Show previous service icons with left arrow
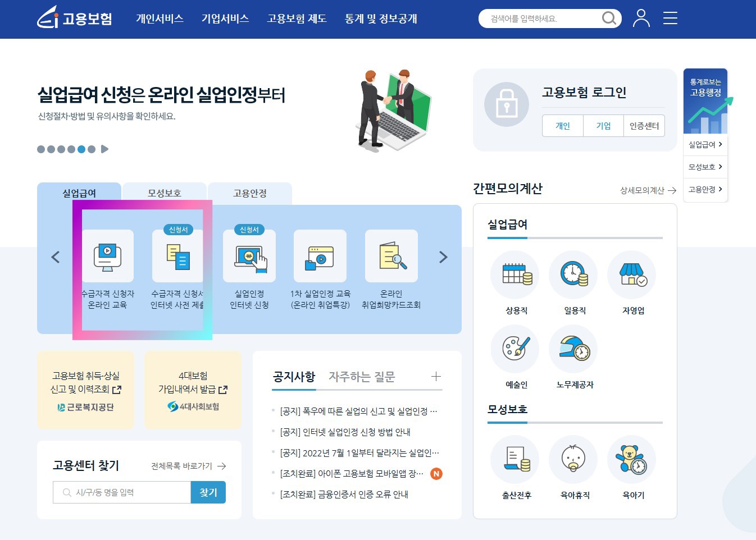Image resolution: width=756 pixels, height=540 pixels. [55, 257]
